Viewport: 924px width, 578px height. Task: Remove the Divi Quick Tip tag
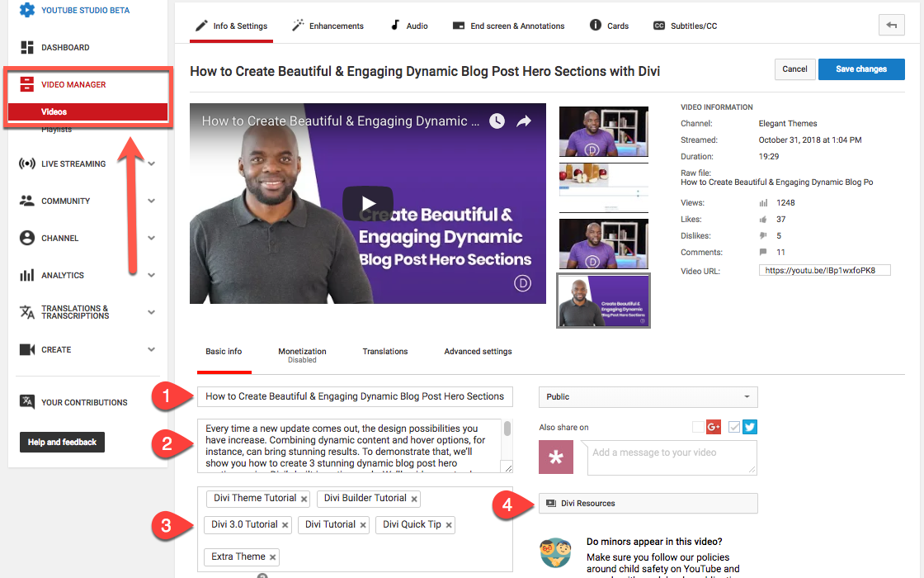(x=448, y=525)
